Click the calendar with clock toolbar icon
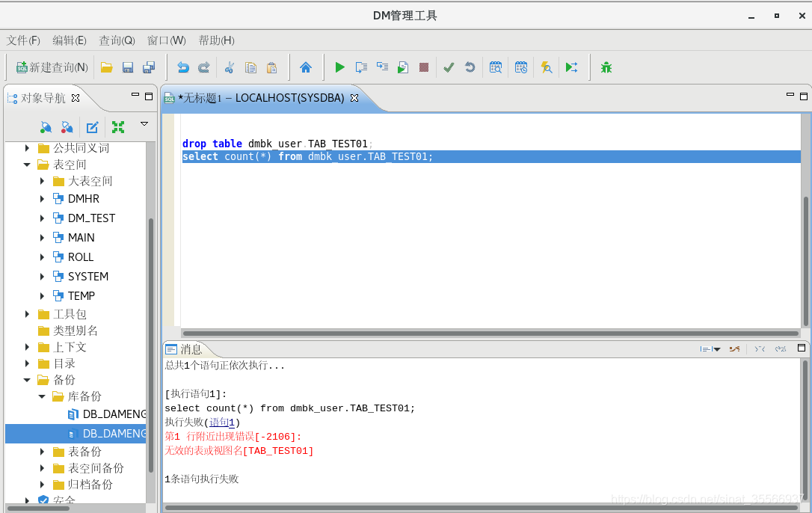The height and width of the screenshot is (513, 812). pos(521,67)
